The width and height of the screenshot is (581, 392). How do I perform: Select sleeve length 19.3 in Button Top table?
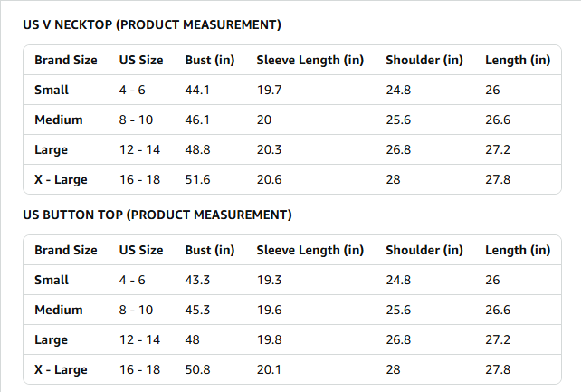tap(269, 281)
